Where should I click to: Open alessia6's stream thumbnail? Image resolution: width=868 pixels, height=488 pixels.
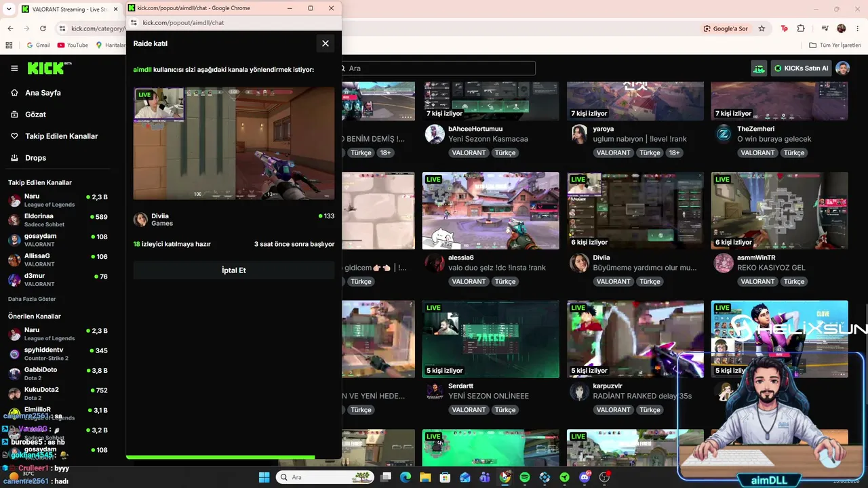tap(491, 211)
